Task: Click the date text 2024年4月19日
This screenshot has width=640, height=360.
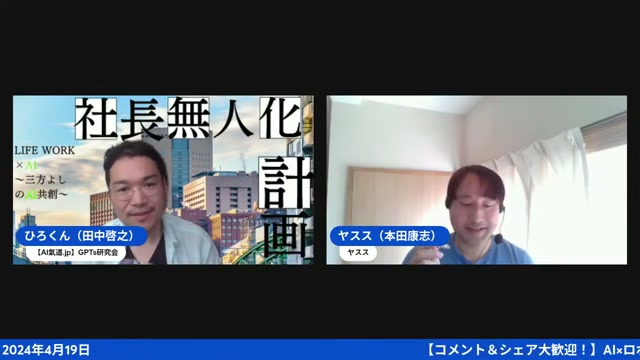Action: pyautogui.click(x=46, y=350)
